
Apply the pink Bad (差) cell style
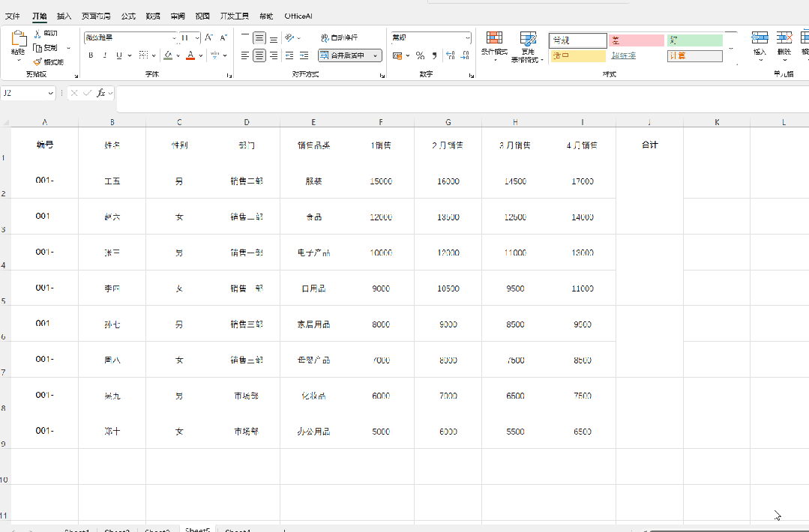tap(636, 40)
